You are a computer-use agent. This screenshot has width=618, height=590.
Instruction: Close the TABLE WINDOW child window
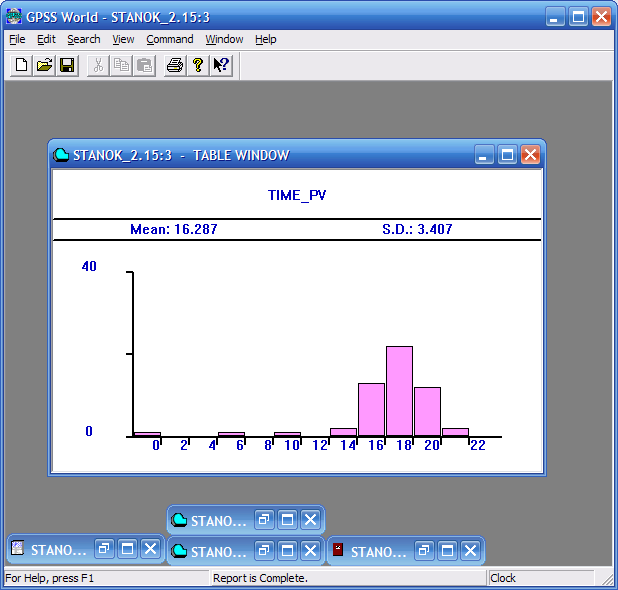pos(530,154)
